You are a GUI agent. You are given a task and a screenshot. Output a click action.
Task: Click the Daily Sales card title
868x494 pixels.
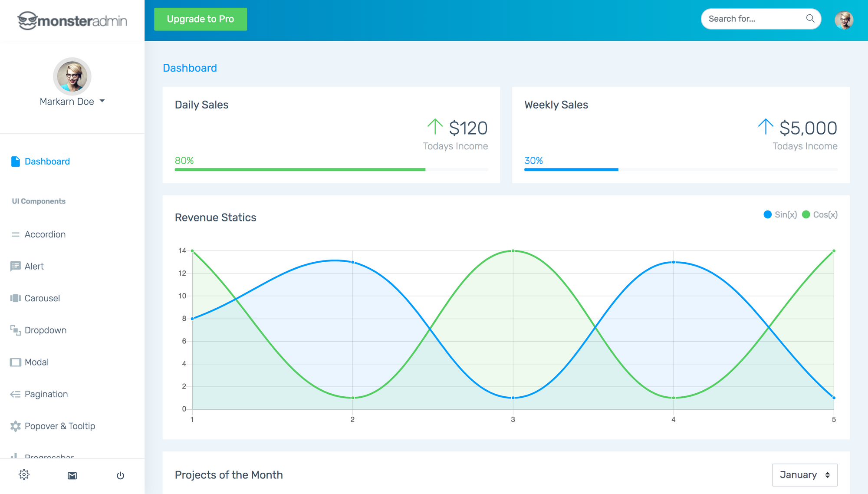pyautogui.click(x=201, y=105)
